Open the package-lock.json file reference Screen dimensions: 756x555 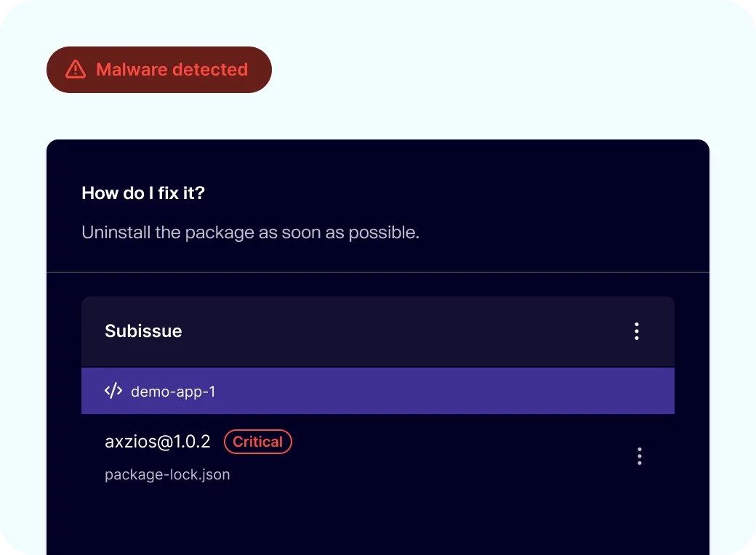pos(166,474)
